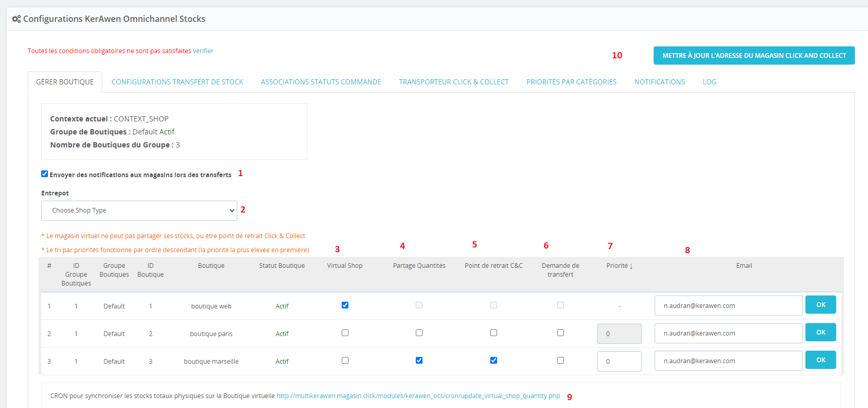Click the 'boutique web' cell

point(211,306)
